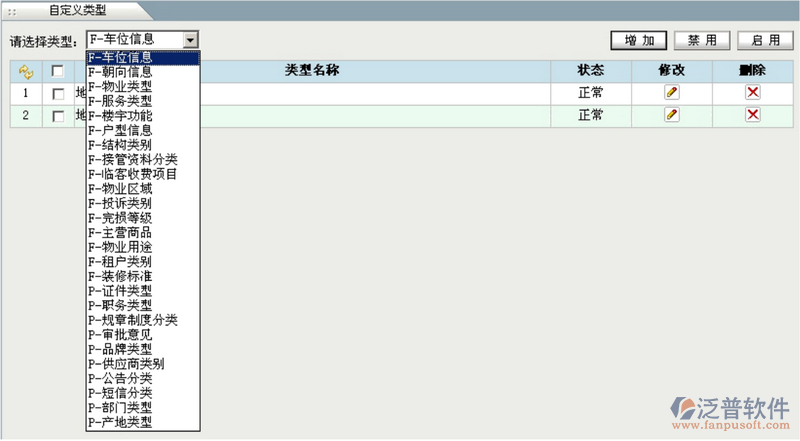
Task: Select P-规章制度分类 option
Action: [x=143, y=320]
